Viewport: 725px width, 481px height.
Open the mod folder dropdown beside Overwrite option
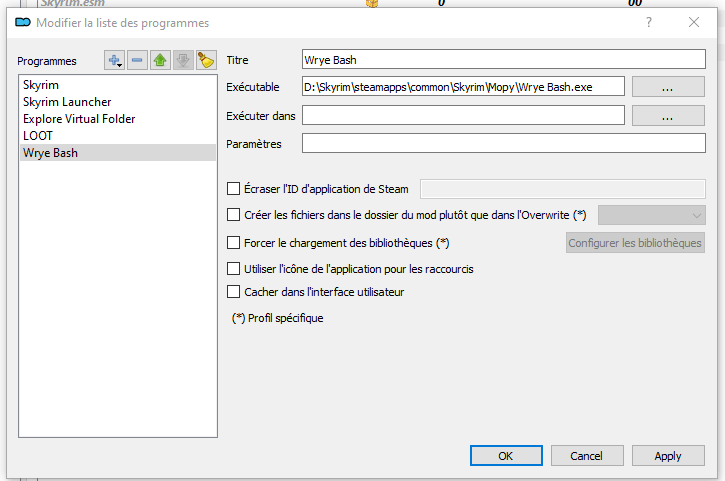651,215
